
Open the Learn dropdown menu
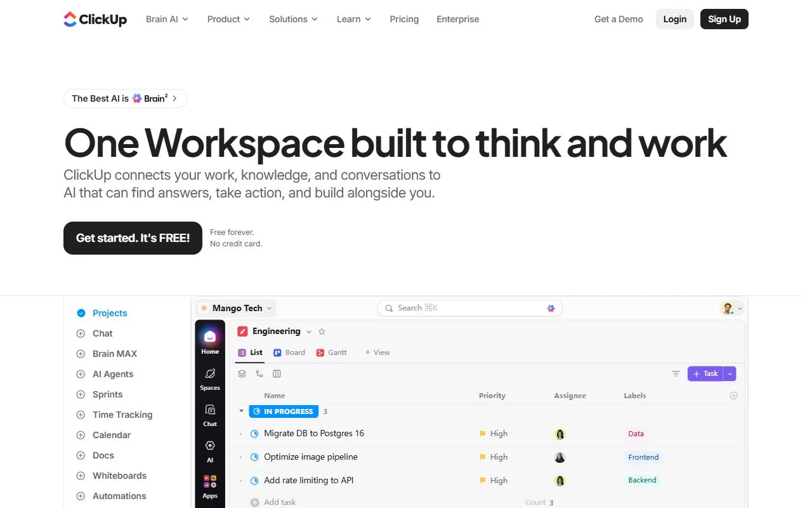[353, 19]
